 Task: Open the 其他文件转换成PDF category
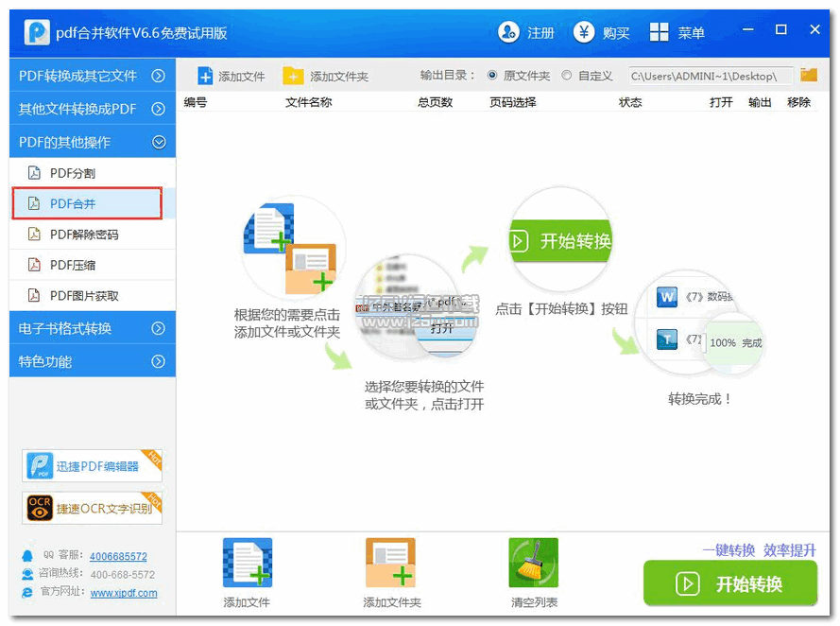point(93,109)
